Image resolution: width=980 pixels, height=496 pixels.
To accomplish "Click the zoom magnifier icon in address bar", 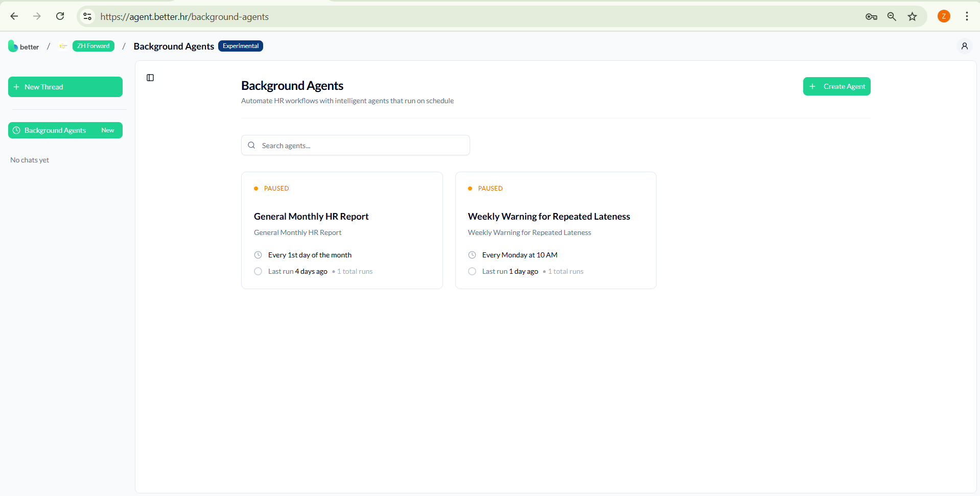I will 892,17.
